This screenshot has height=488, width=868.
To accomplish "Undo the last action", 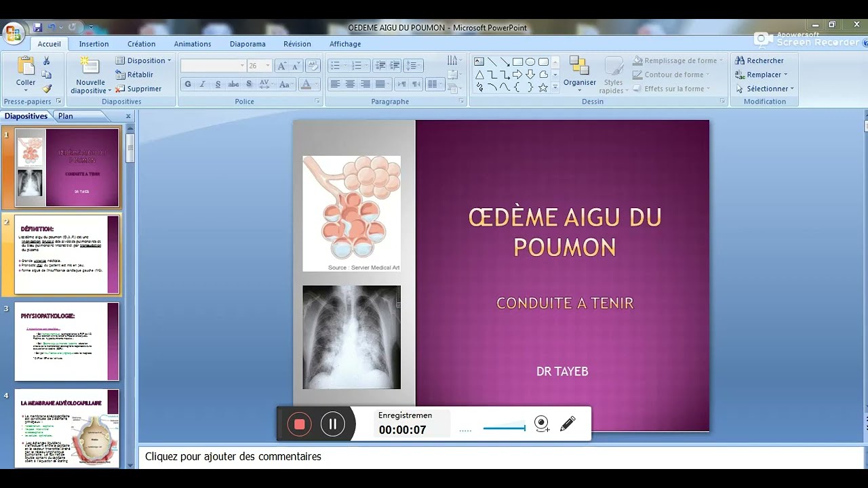I will coord(52,27).
